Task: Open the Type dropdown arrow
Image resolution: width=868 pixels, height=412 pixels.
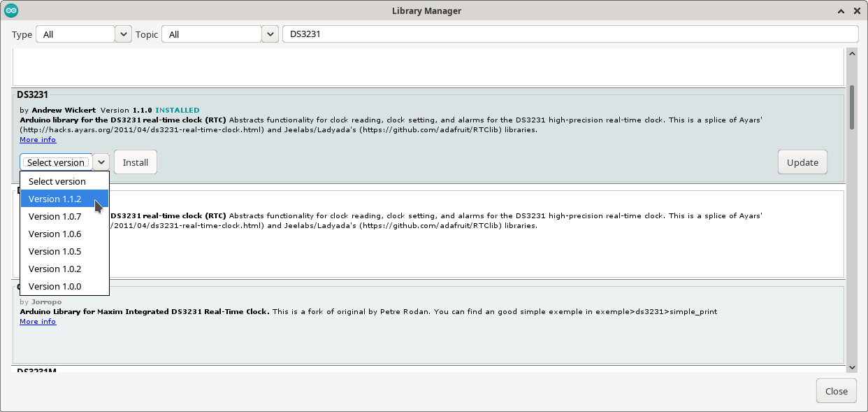Action: pyautogui.click(x=123, y=34)
